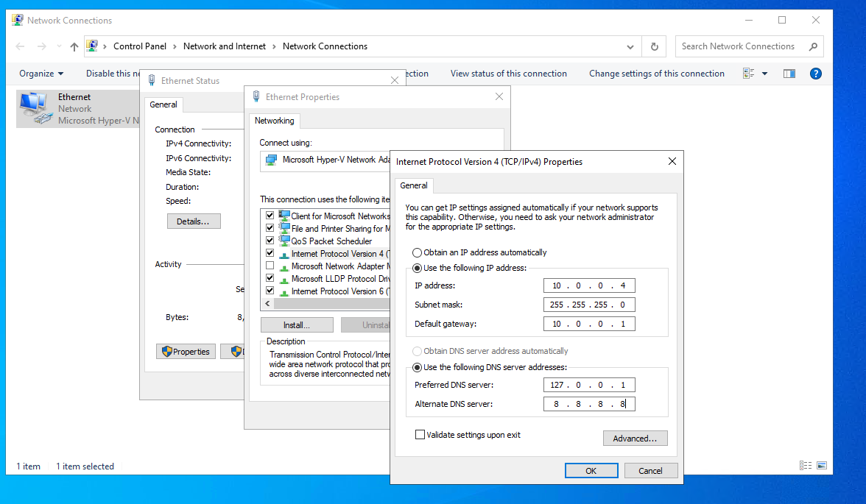Image resolution: width=866 pixels, height=504 pixels.
Task: Click Client for Microsoft Networks icon
Action: click(284, 216)
